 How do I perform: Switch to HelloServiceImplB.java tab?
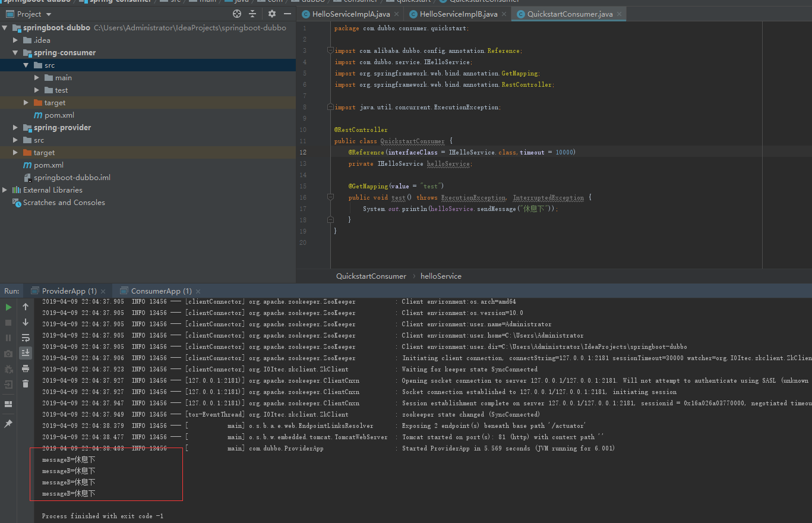pyautogui.click(x=458, y=14)
